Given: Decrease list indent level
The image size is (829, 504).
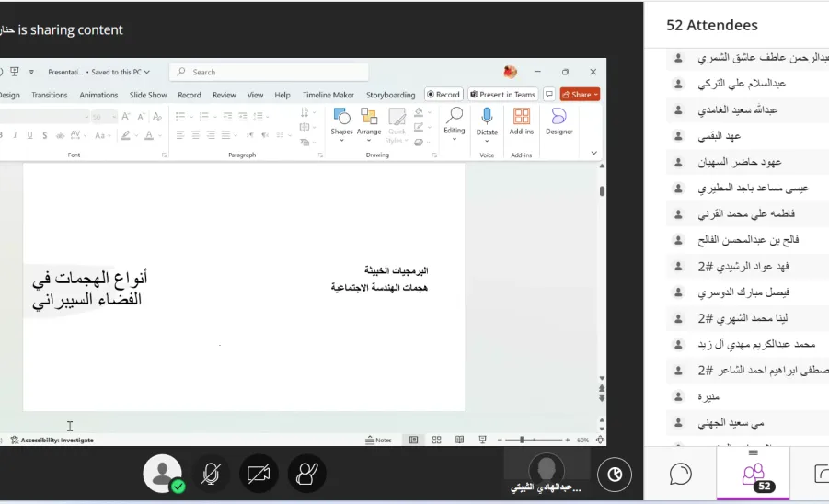Looking at the screenshot, I should [x=227, y=116].
